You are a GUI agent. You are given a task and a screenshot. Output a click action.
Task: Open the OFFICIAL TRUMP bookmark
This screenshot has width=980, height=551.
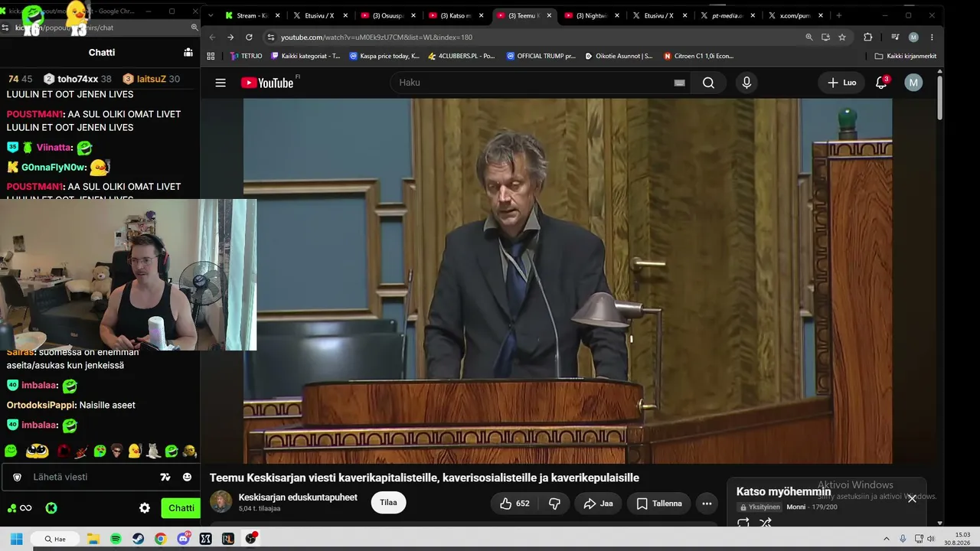tap(541, 56)
